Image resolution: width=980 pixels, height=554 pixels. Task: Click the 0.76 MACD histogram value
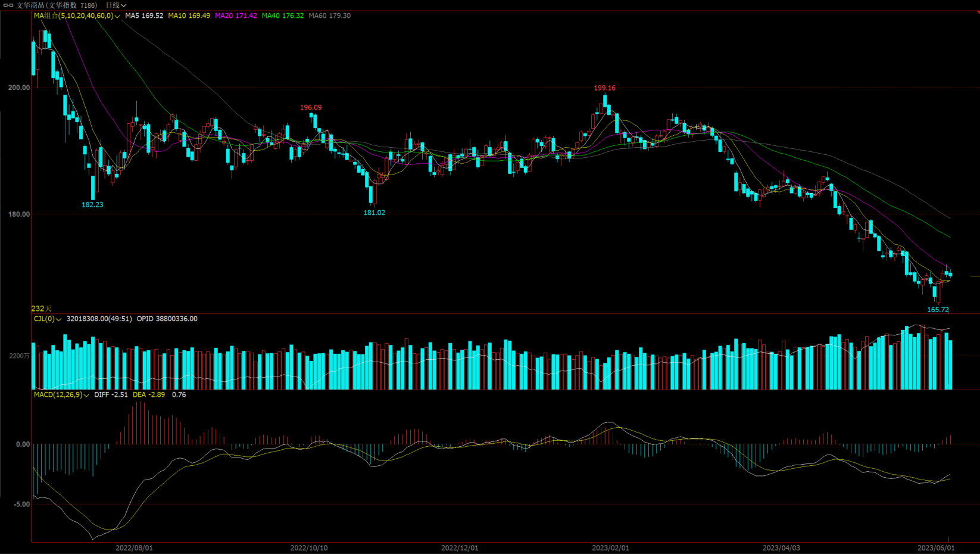click(x=179, y=394)
